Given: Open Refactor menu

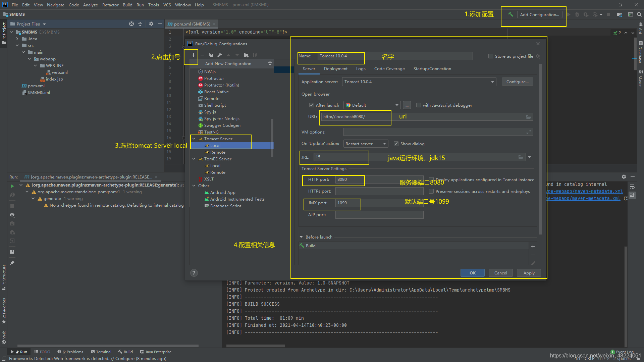Looking at the screenshot, I should click(x=110, y=5).
